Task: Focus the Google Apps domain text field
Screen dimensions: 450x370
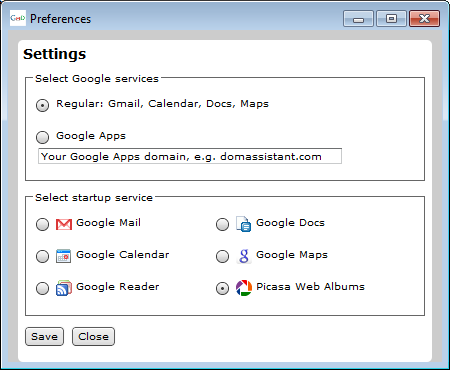Action: point(190,156)
